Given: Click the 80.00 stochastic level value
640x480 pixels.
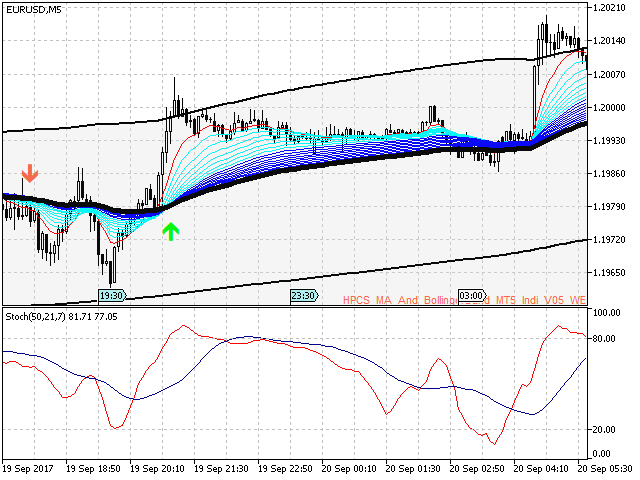Looking at the screenshot, I should tap(604, 338).
